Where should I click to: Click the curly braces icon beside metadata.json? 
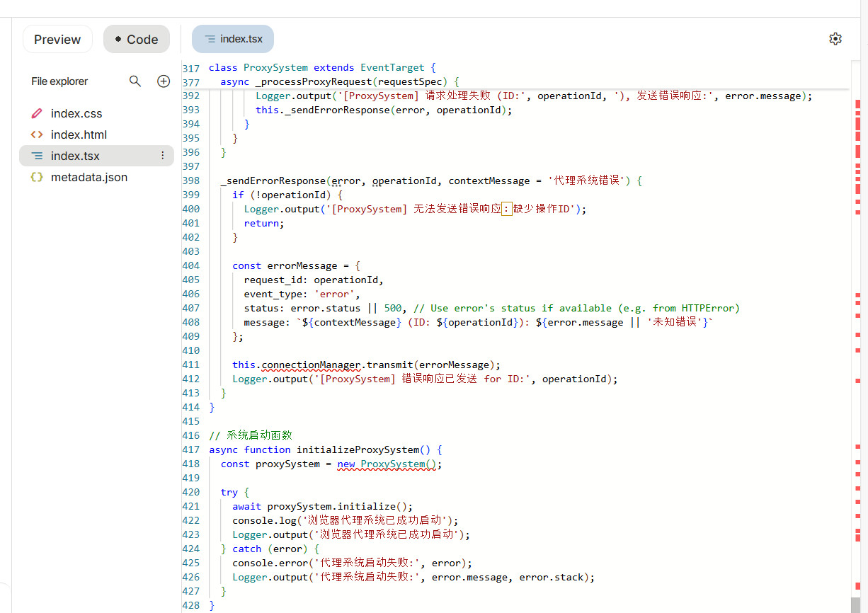pyautogui.click(x=37, y=177)
